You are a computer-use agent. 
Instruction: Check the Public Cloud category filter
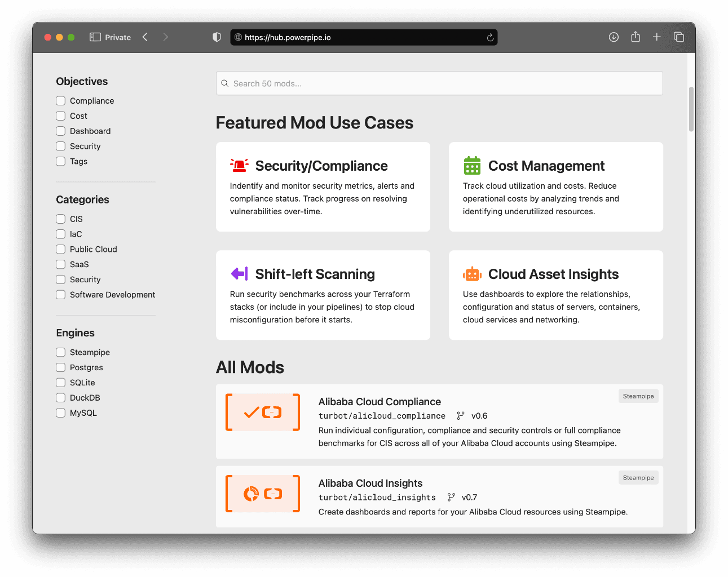point(61,249)
